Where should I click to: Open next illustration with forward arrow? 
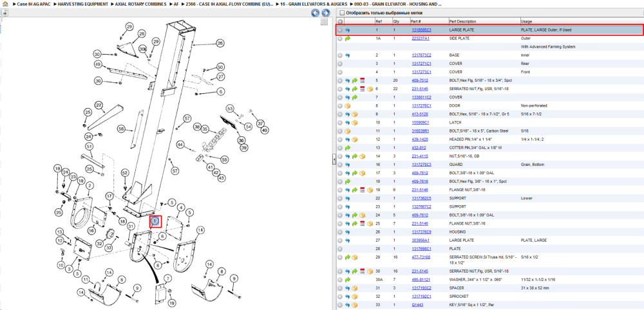point(325,13)
